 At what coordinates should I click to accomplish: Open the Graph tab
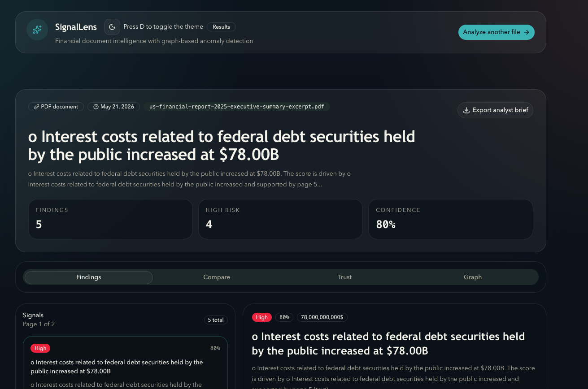point(473,277)
